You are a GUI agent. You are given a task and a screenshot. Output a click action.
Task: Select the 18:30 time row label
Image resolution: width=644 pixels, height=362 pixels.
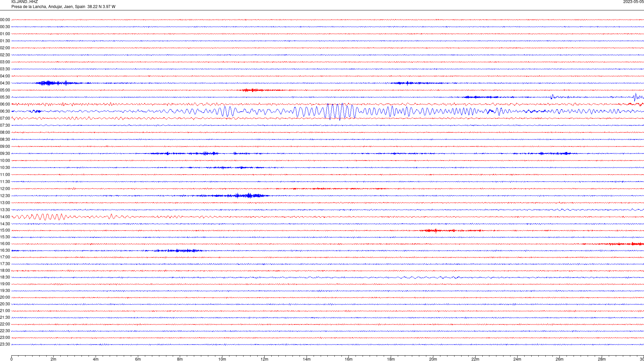5,277
